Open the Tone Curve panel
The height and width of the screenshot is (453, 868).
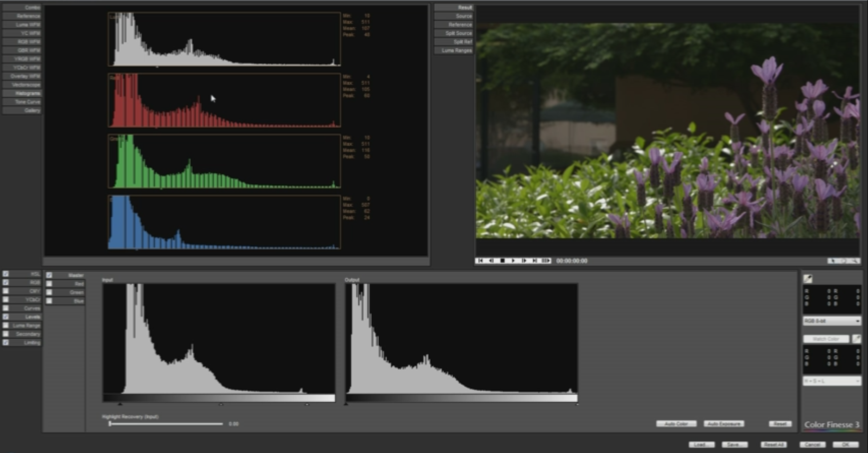(22, 102)
